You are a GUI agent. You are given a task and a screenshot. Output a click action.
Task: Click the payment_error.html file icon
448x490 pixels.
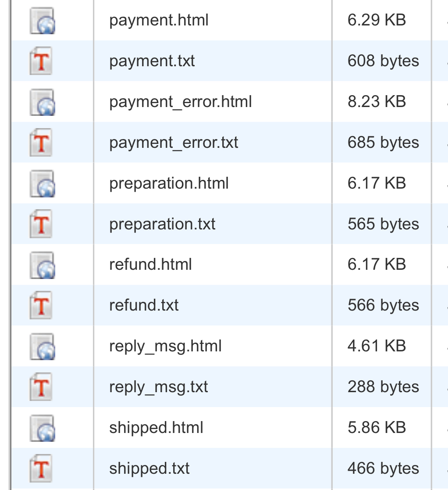pyautogui.click(x=42, y=102)
